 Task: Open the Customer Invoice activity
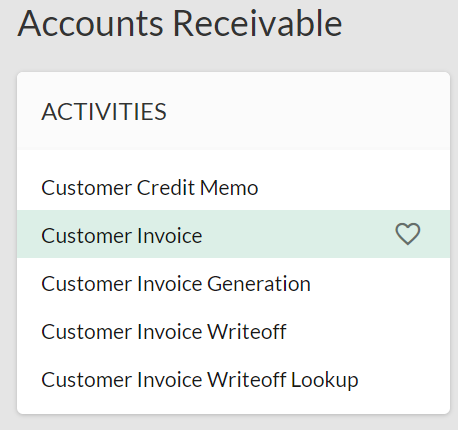click(x=122, y=236)
